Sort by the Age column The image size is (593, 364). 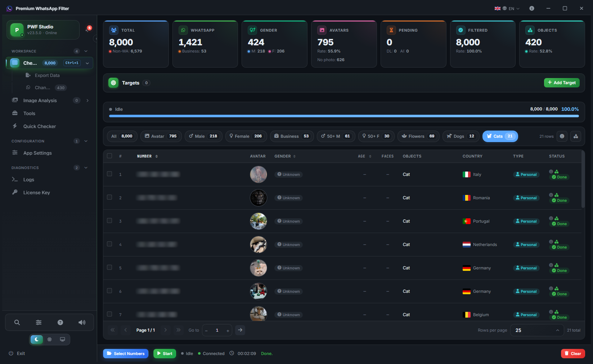click(x=365, y=156)
